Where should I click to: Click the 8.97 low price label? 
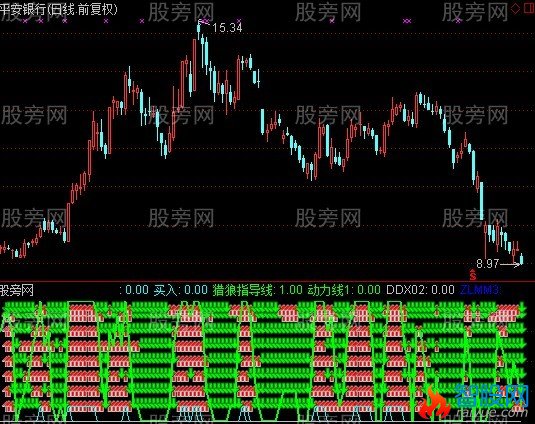click(x=488, y=263)
